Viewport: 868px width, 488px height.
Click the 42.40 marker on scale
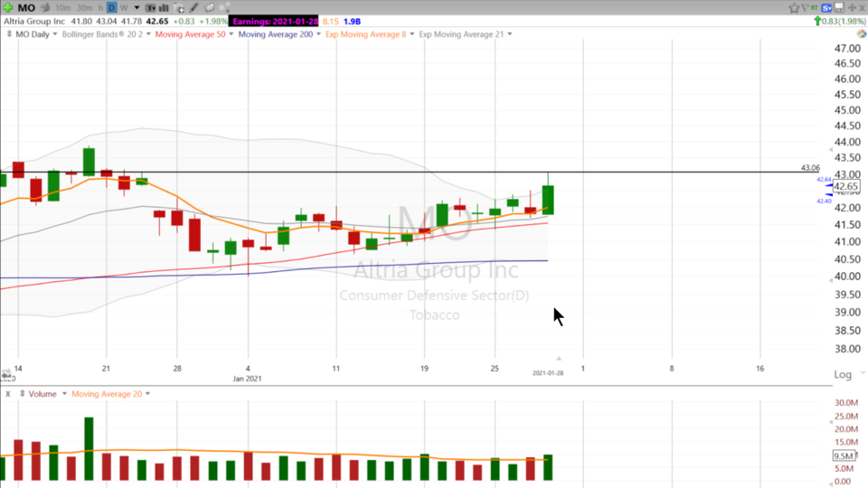coord(824,201)
